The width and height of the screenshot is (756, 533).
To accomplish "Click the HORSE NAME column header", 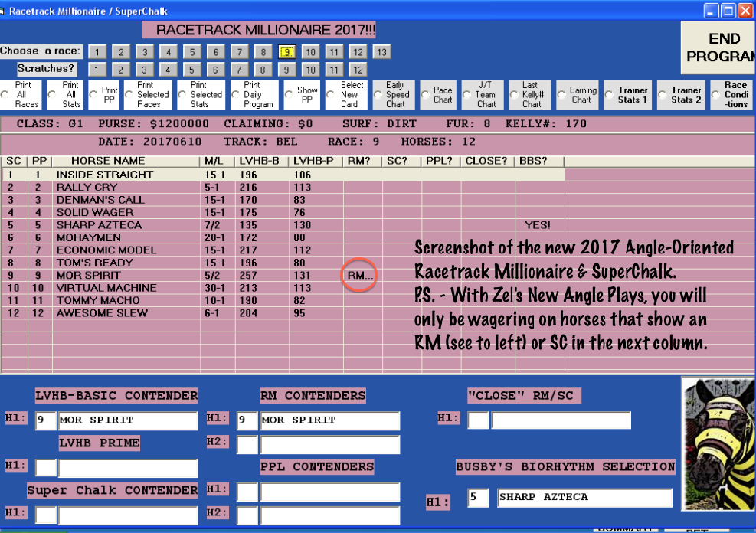I will 126,161.
